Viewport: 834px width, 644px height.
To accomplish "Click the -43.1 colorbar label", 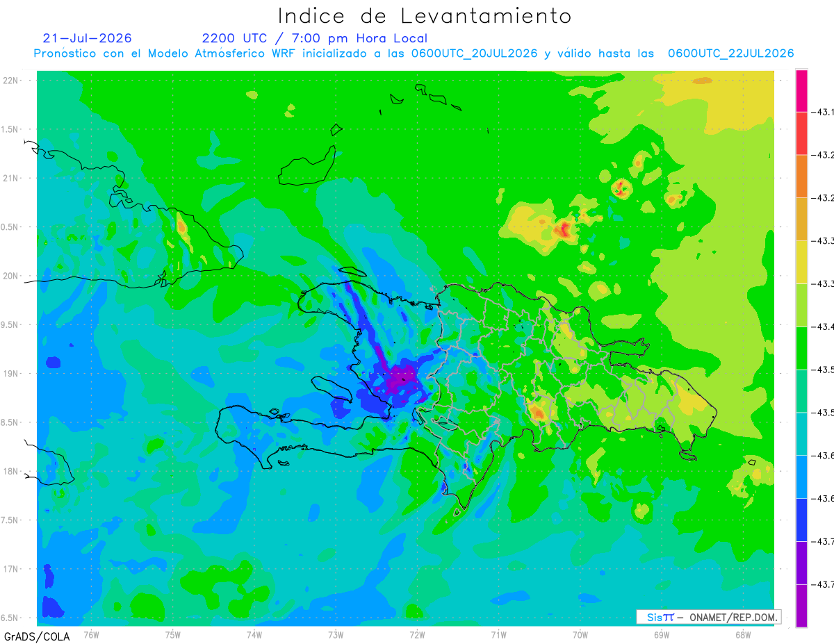I will pos(824,112).
